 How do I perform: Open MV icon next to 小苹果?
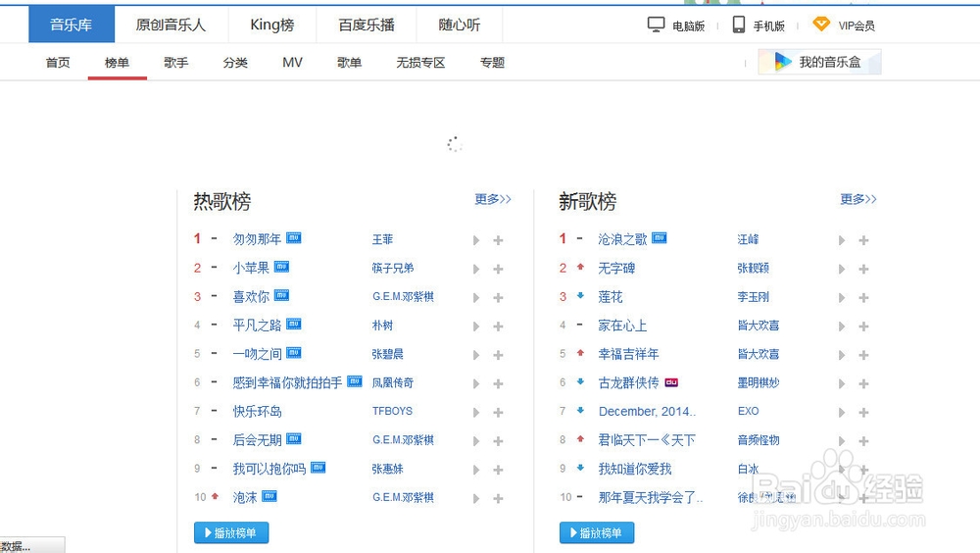click(x=282, y=267)
